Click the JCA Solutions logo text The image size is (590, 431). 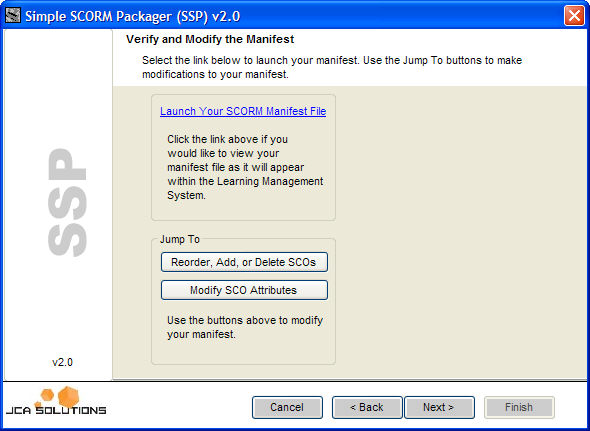[56, 410]
